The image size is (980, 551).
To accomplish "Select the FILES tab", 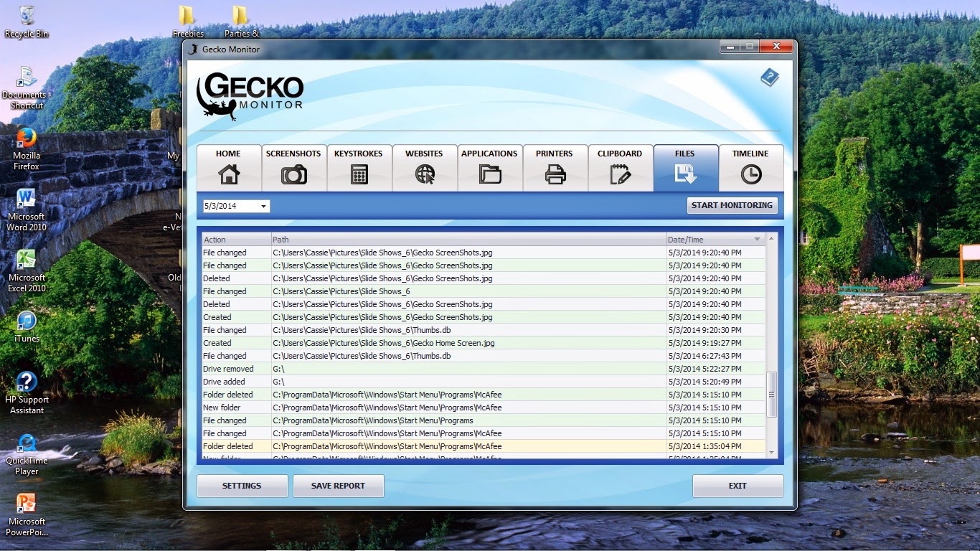I will click(685, 168).
